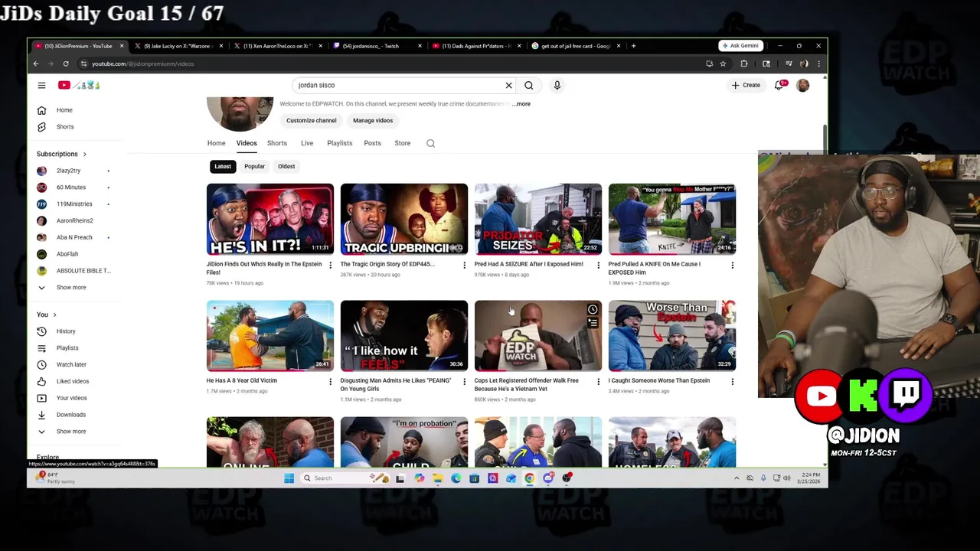The height and width of the screenshot is (551, 980).
Task: Open options for Pred Had A SEIZURE video
Action: [x=598, y=266]
